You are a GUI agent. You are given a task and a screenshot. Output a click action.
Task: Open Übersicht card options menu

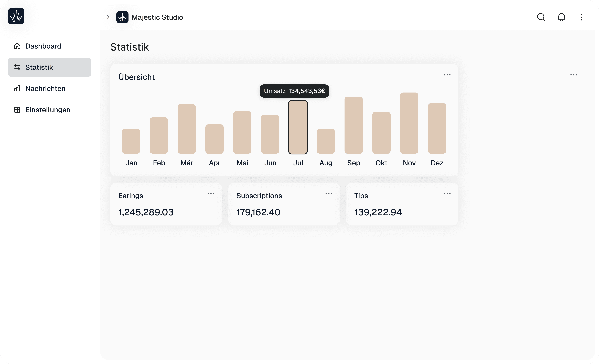[447, 75]
